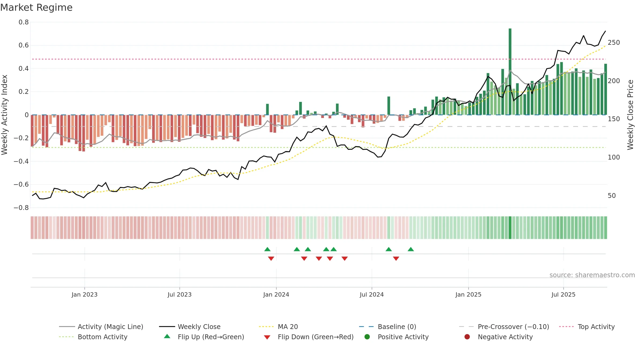This screenshot has height=362, width=644.
Task: Click the Jul 2024 x-axis label
Action: pyautogui.click(x=372, y=294)
